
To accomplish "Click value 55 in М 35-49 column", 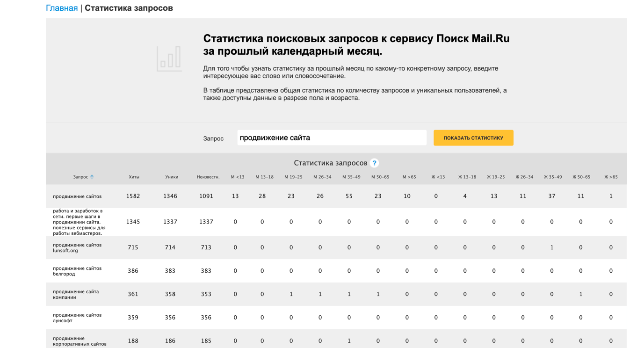I will tap(349, 196).
